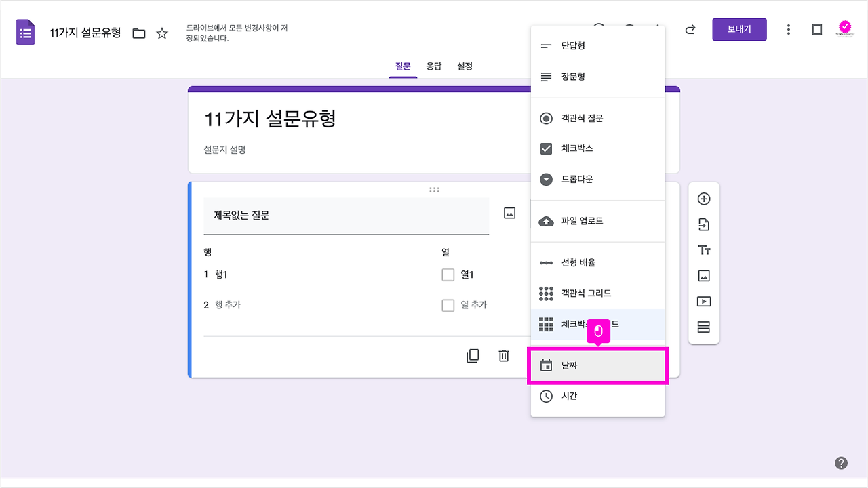Open the 설정 tab
This screenshot has height=488, width=868.
pyautogui.click(x=465, y=66)
